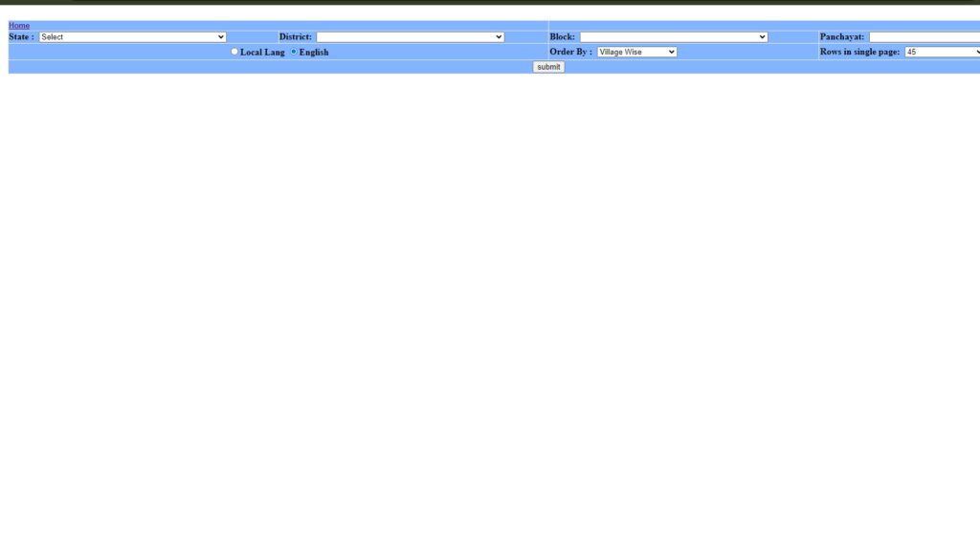Click the "Order By :" field label
The width and height of the screenshot is (980, 551).
570,52
